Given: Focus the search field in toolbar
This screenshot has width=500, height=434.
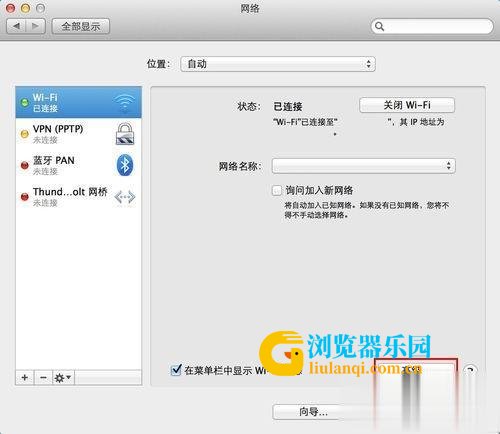Looking at the screenshot, I should point(432,26).
